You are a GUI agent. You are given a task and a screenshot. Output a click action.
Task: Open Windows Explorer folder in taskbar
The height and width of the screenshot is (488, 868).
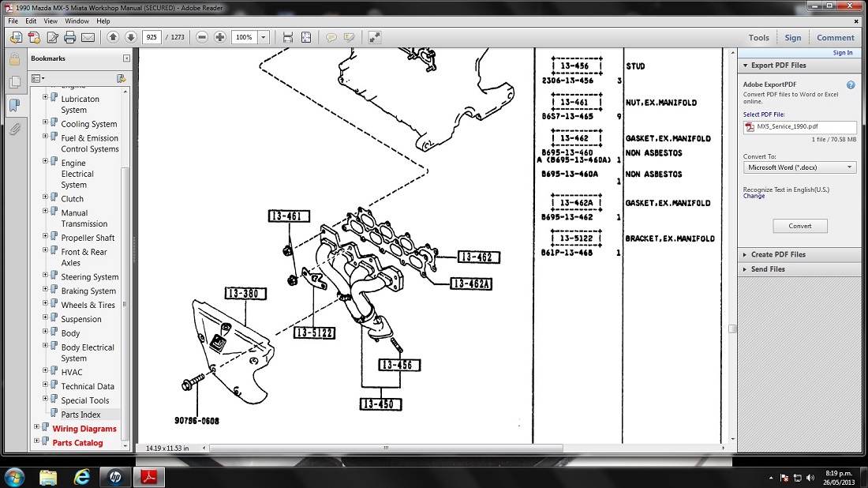(x=48, y=477)
